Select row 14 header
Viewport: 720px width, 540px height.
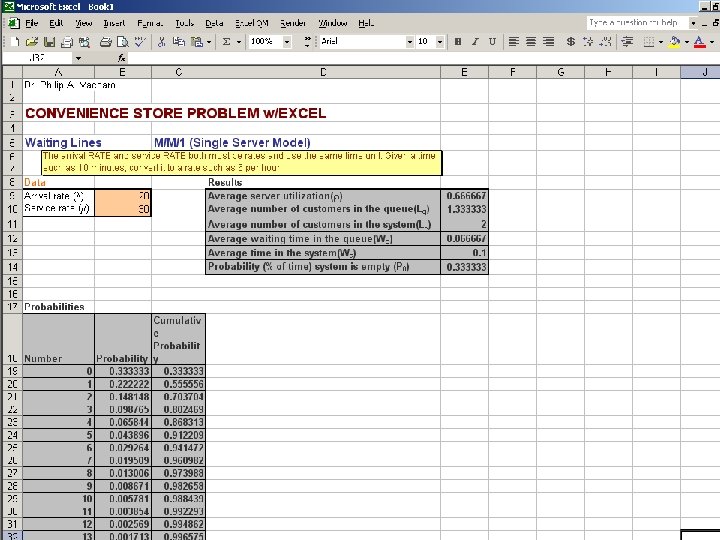(12, 267)
